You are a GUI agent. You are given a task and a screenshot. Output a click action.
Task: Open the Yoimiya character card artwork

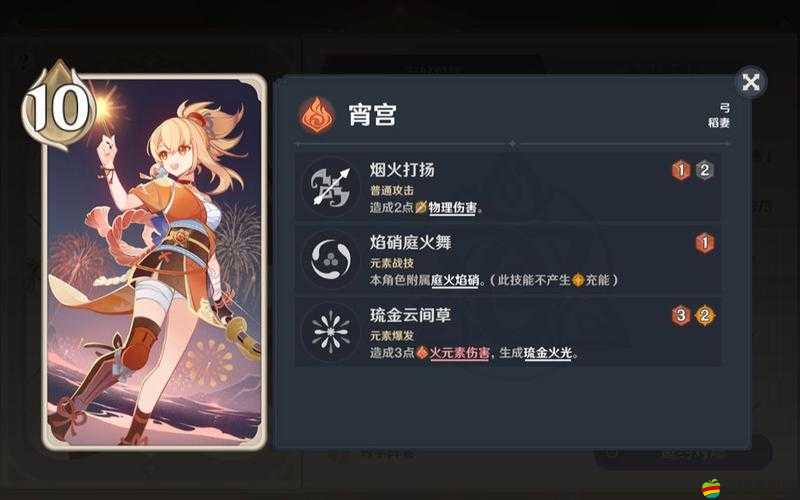[x=154, y=262]
